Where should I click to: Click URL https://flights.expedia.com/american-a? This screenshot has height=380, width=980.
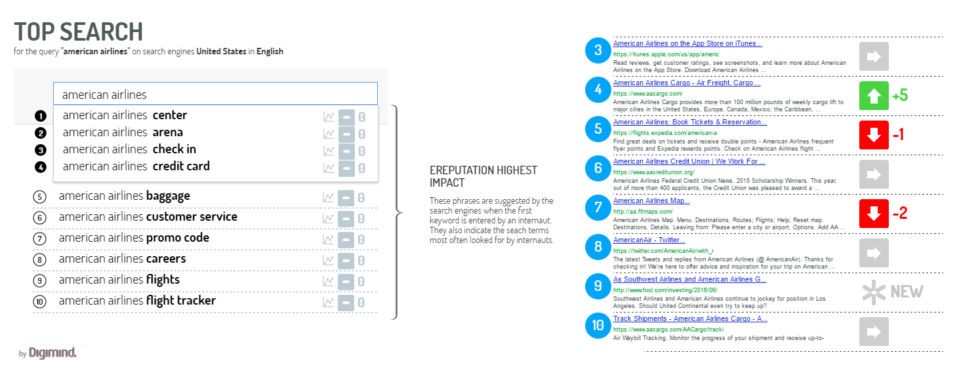665,133
